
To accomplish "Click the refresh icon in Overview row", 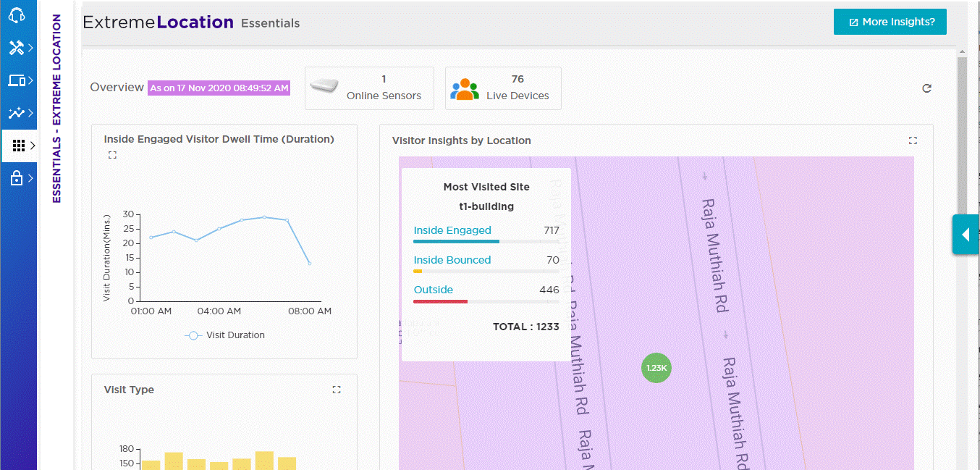I will [926, 88].
